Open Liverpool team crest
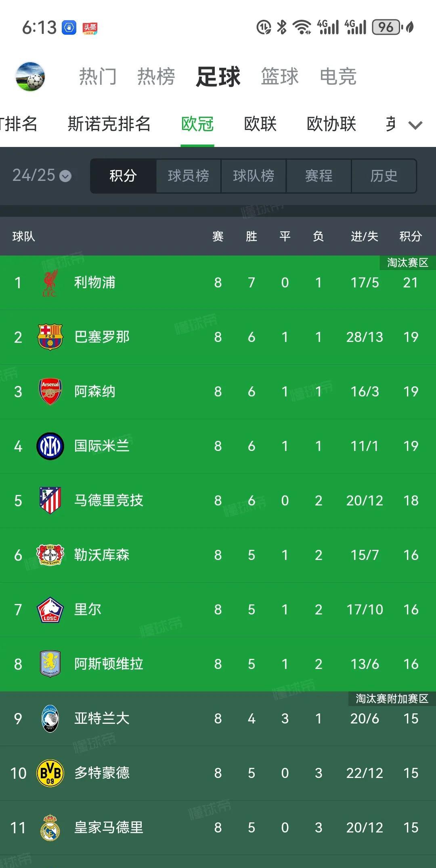This screenshot has height=868, width=436. tap(50, 283)
